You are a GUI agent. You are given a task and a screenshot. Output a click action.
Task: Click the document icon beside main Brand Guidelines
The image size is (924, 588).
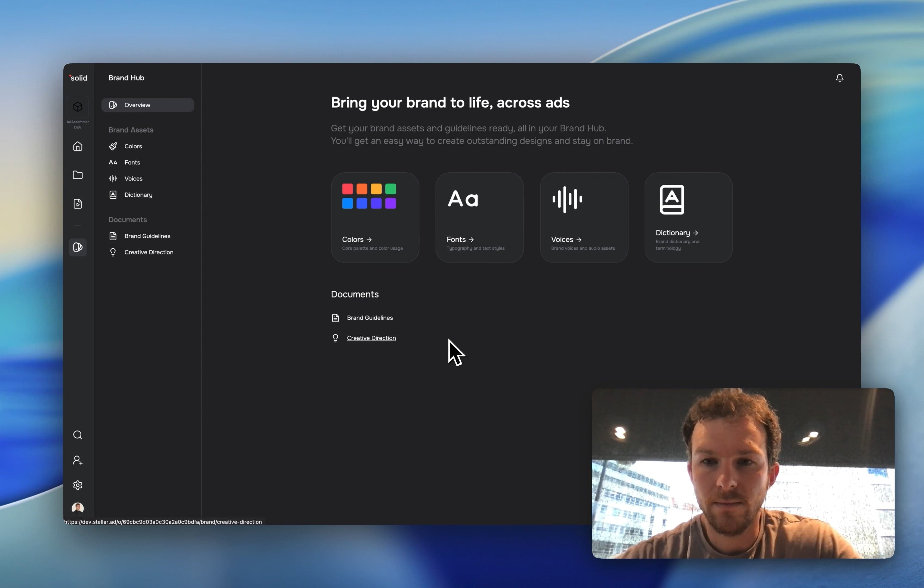(x=335, y=318)
